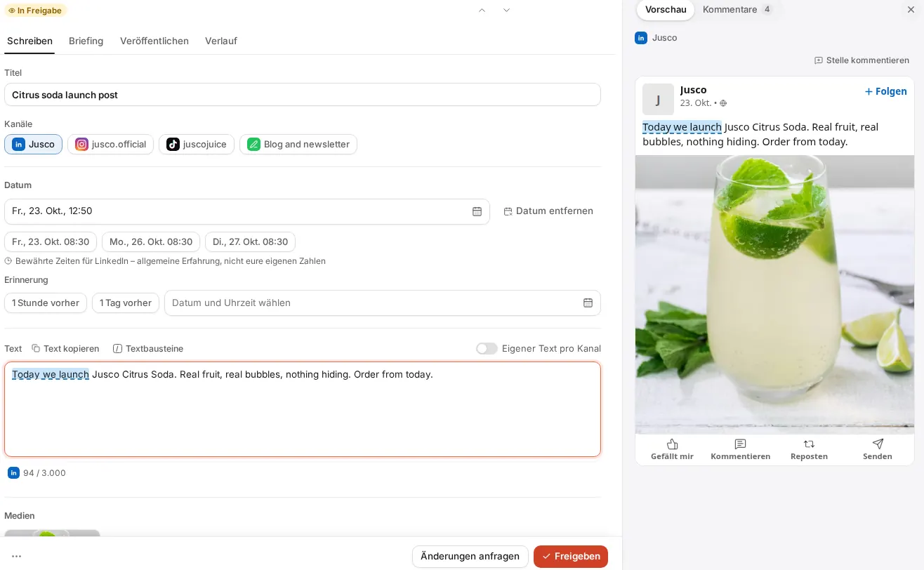Set reminder 1 Stunde vorher
The width and height of the screenshot is (924, 570).
click(x=46, y=303)
